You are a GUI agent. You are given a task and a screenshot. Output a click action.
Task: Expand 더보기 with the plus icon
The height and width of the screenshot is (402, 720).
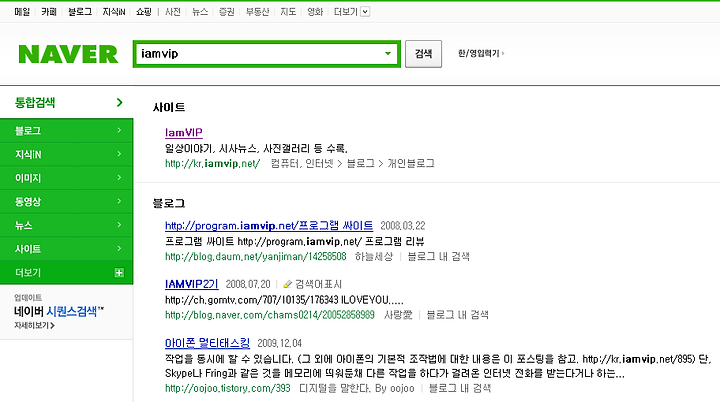[119, 273]
